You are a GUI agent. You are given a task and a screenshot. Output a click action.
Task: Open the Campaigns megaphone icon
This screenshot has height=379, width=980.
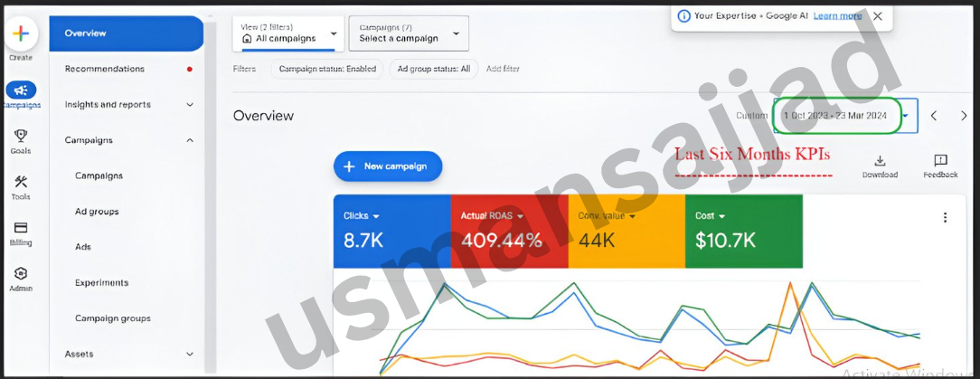coord(21,90)
